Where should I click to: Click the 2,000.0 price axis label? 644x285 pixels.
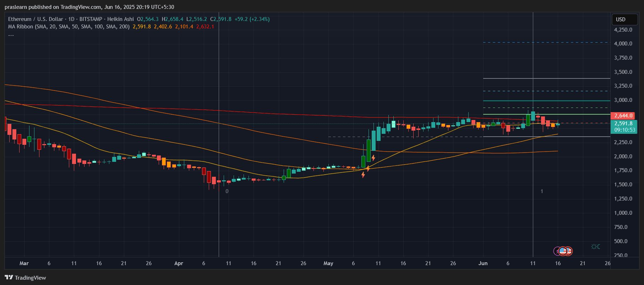[623, 157]
